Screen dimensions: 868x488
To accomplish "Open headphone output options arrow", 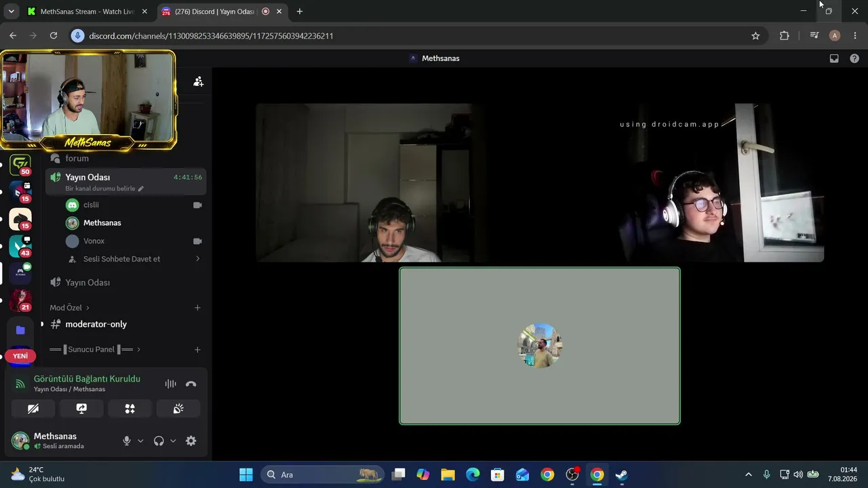I will tap(173, 441).
